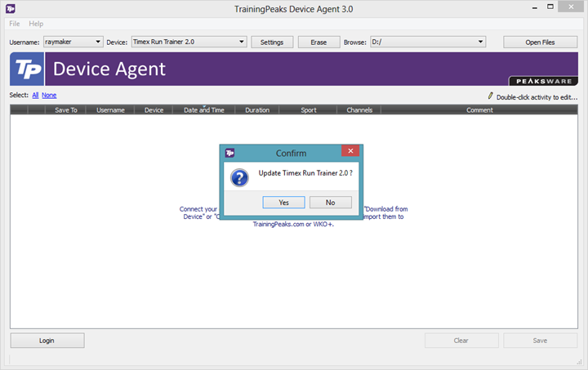Viewport: 588px width, 370px height.
Task: Click the Login button
Action: [47, 341]
